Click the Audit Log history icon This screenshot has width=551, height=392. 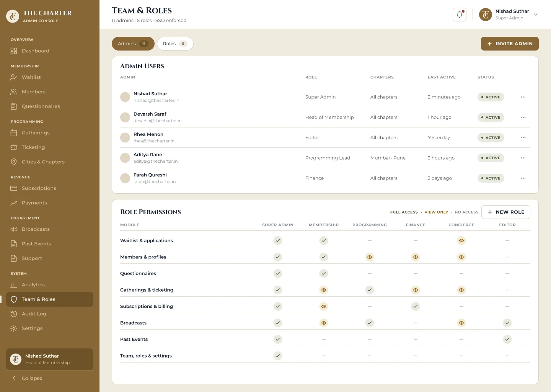tap(14, 314)
